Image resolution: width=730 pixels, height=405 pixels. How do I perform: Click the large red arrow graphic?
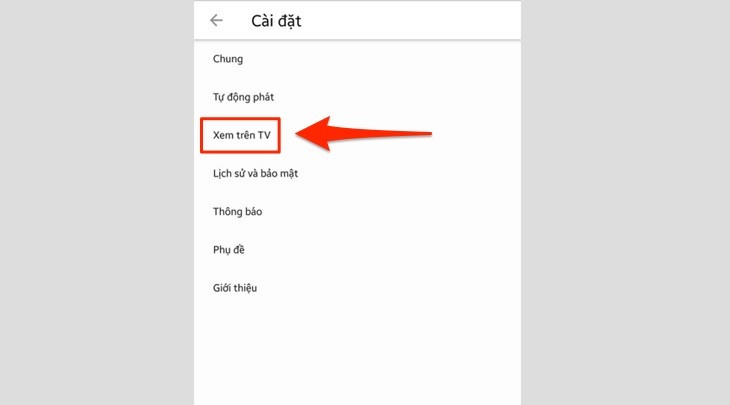(x=364, y=134)
